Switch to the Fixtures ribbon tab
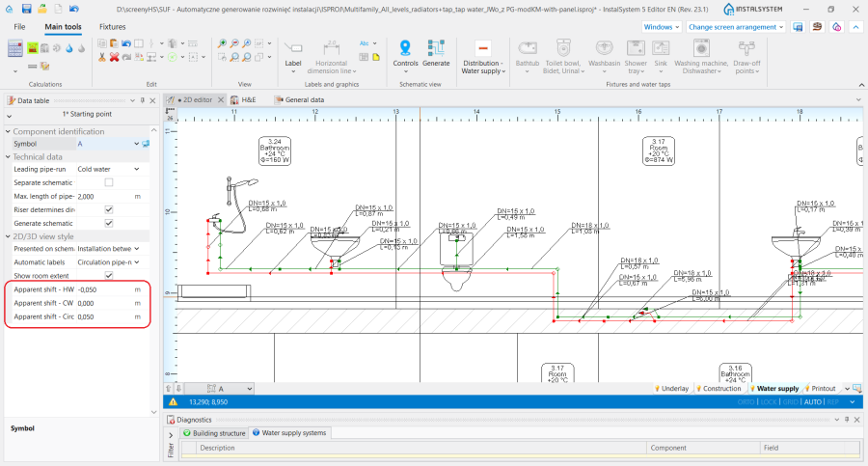The image size is (868, 466). coord(113,27)
